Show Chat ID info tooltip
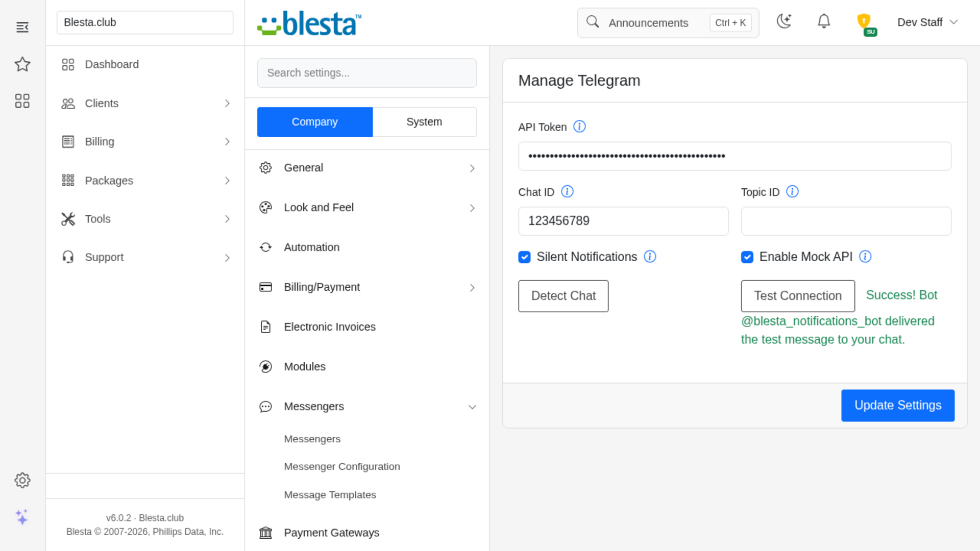The image size is (980, 551). [567, 191]
